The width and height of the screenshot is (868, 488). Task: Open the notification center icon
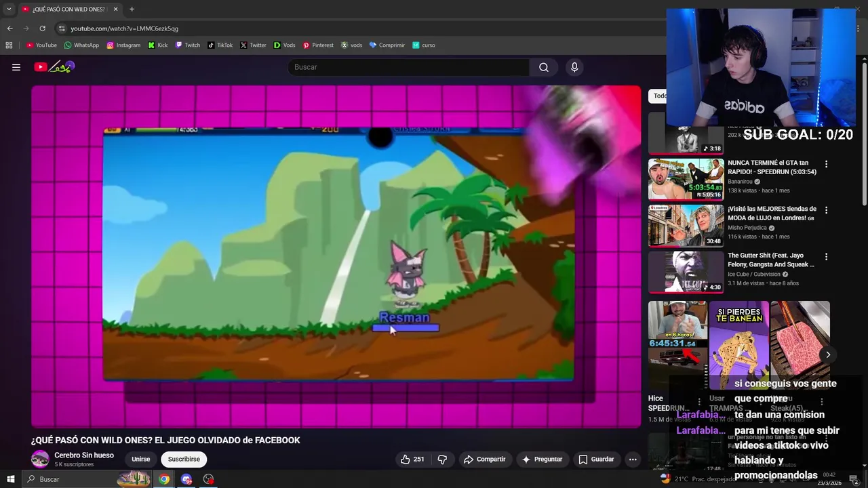point(854,479)
